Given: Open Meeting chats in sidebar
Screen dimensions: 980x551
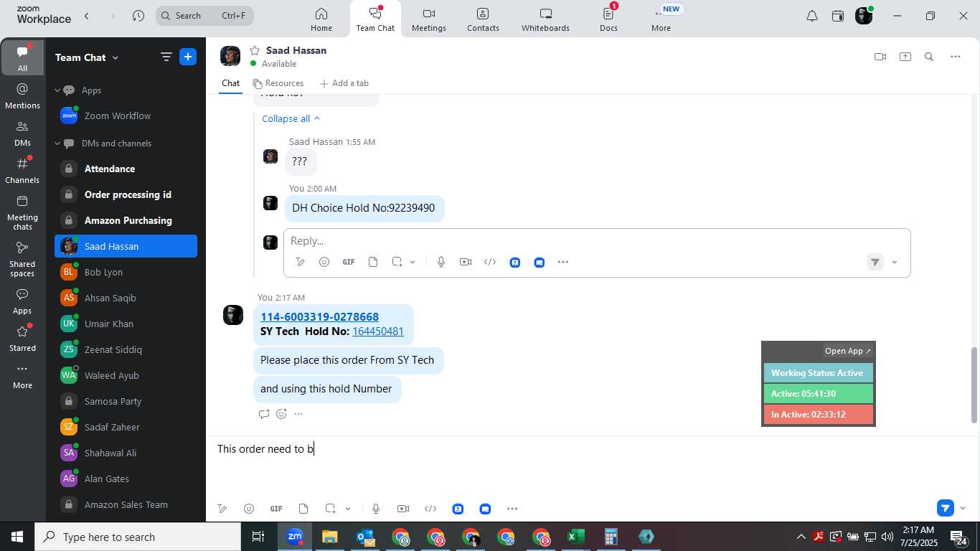Looking at the screenshot, I should coord(22,212).
